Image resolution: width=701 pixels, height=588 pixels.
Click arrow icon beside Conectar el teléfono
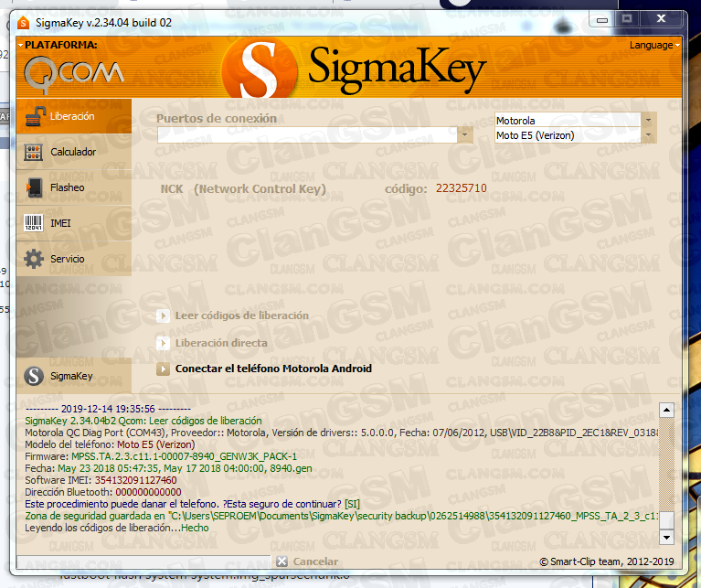[x=163, y=369]
